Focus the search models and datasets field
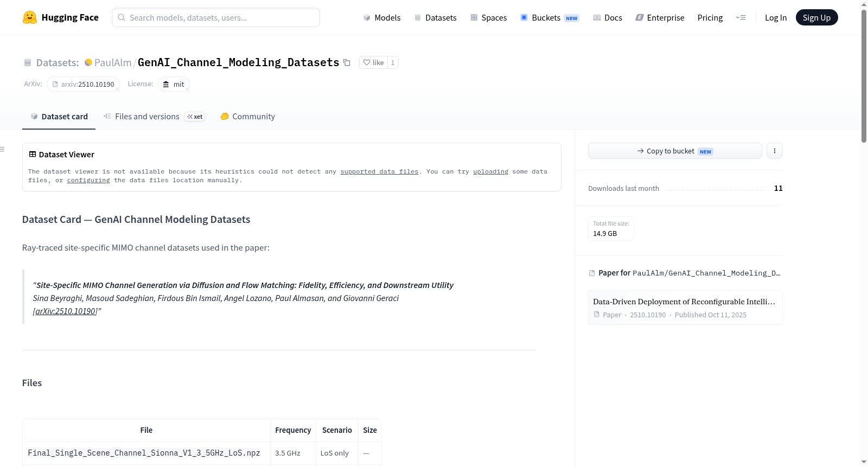 [216, 17]
